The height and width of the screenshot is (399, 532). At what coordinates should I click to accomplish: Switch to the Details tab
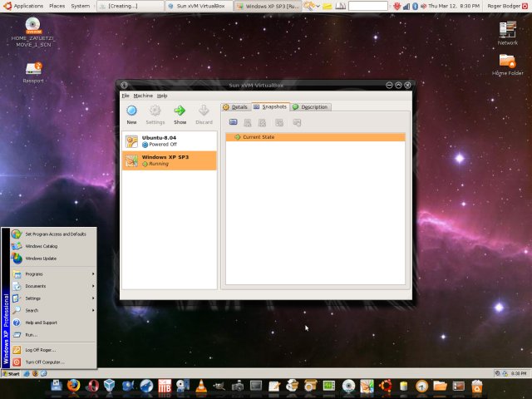tap(236, 106)
